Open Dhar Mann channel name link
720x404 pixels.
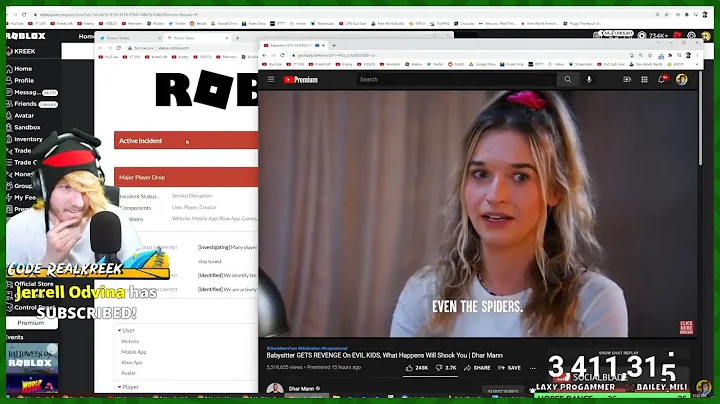[x=301, y=388]
